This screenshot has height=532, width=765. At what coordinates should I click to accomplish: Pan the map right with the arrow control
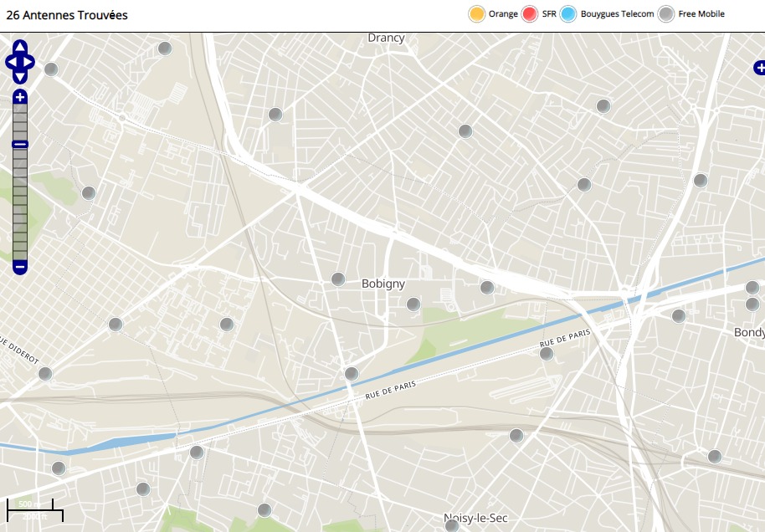(29, 62)
